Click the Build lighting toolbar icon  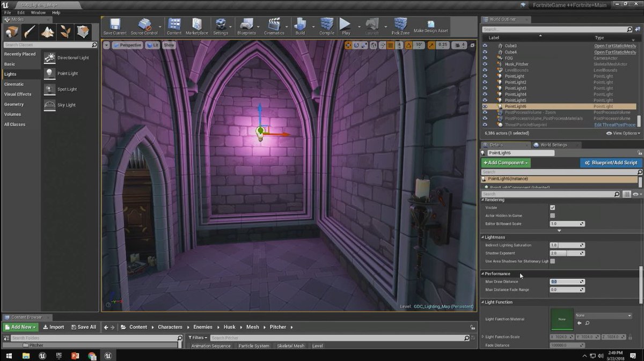(300, 26)
